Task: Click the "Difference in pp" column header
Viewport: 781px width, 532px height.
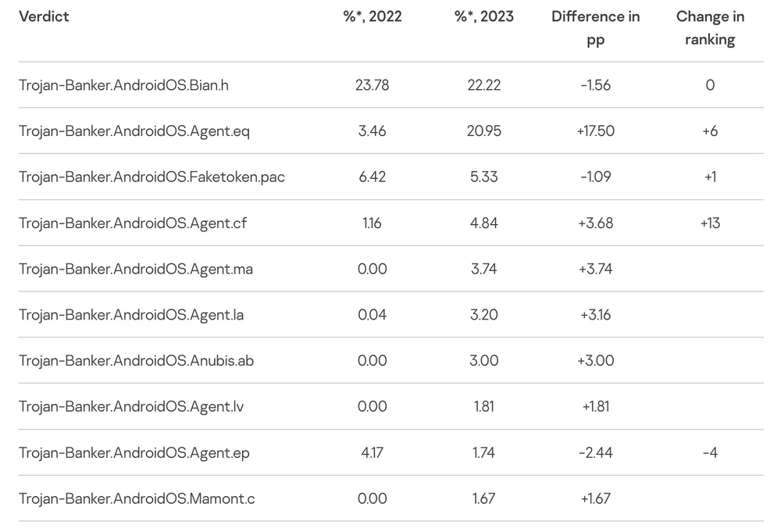Action: [x=595, y=27]
